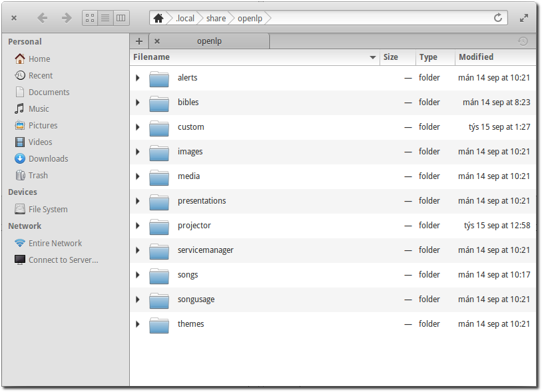The width and height of the screenshot is (542, 392).
Task: Expand the songusage folder
Action: [x=138, y=299]
